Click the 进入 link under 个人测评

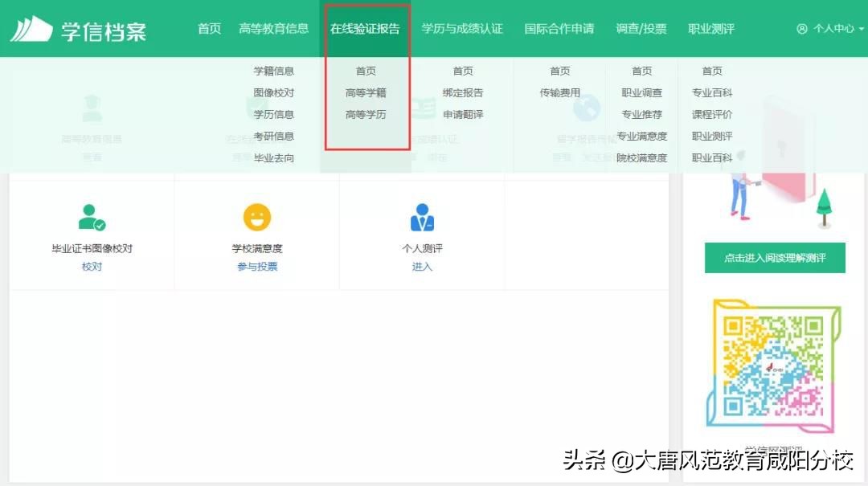[421, 265]
